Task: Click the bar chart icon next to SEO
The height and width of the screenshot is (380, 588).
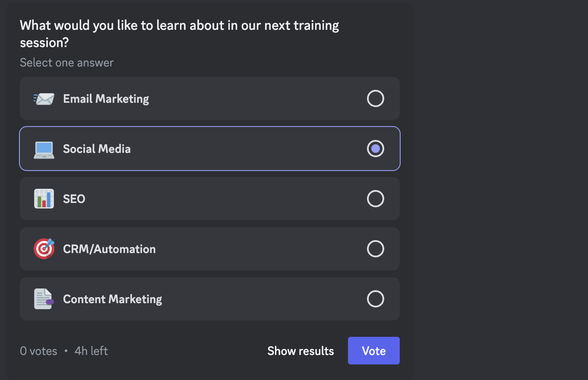Action: coord(43,199)
